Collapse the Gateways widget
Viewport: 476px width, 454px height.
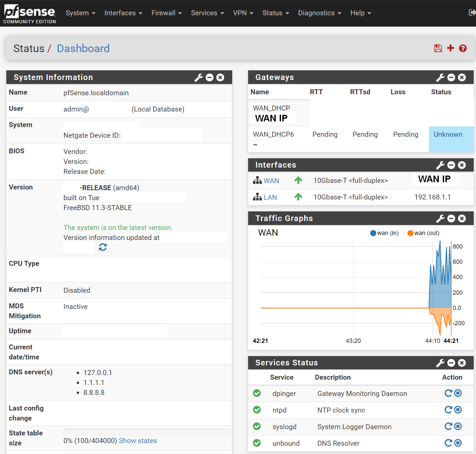pos(451,78)
